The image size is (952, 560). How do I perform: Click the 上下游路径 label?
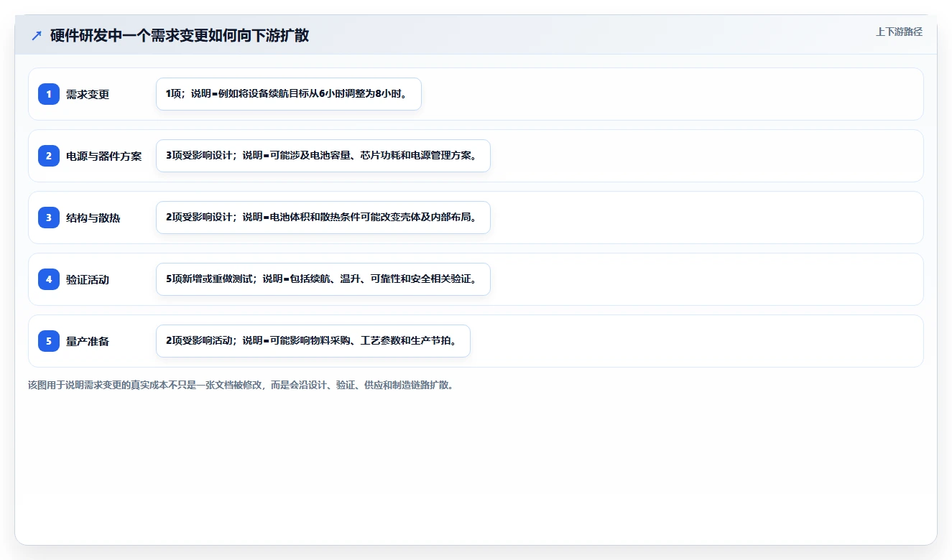899,32
